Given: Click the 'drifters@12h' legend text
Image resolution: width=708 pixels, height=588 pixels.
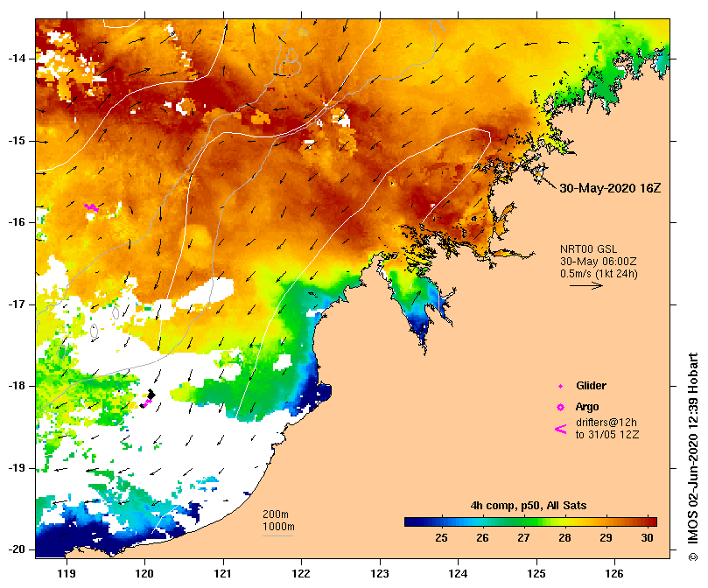Looking at the screenshot, I should pos(606,423).
